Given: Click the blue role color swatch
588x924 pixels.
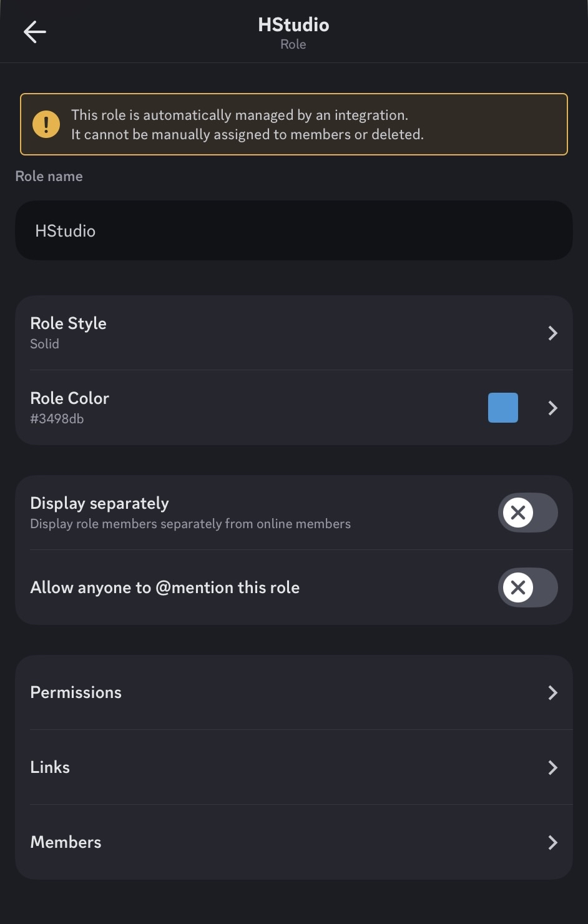Looking at the screenshot, I should coord(502,408).
